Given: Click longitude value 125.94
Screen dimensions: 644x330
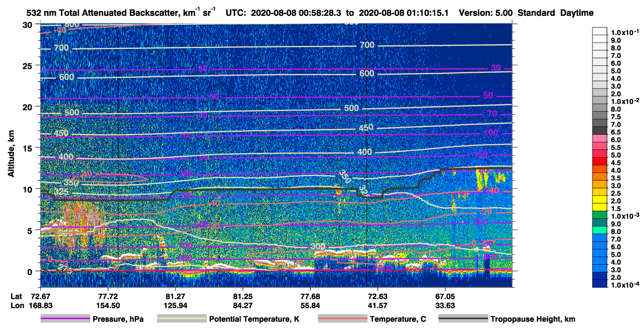Looking at the screenshot, I should click(x=175, y=305).
